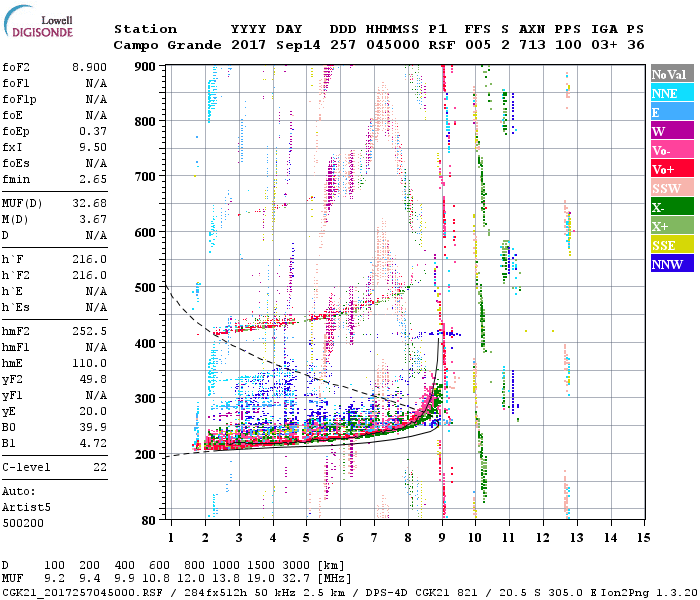
Task: Click the B0 value 39.9
Action: coord(93,428)
